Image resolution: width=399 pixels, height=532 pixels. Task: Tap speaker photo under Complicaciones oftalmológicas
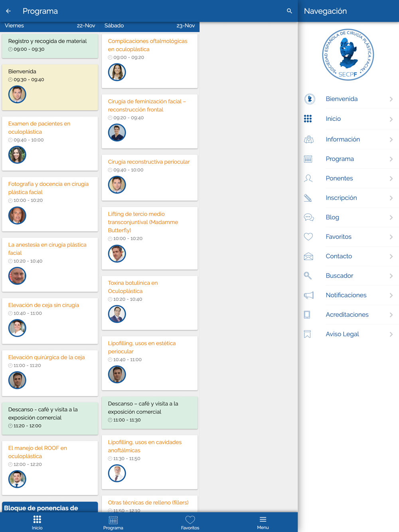coord(117,72)
